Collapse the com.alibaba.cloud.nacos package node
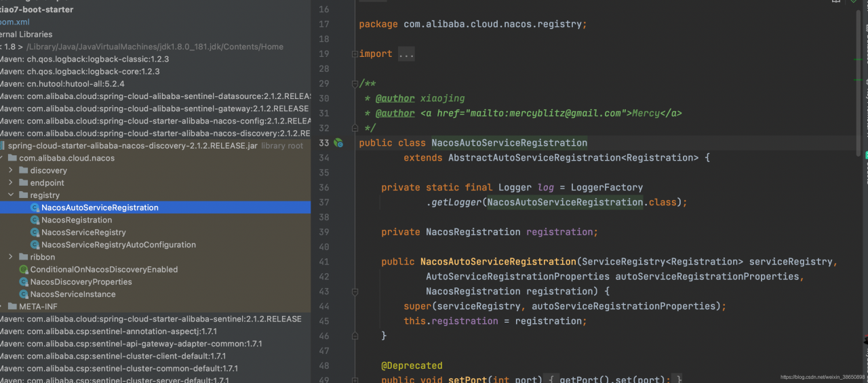The image size is (868, 383). [x=2, y=158]
